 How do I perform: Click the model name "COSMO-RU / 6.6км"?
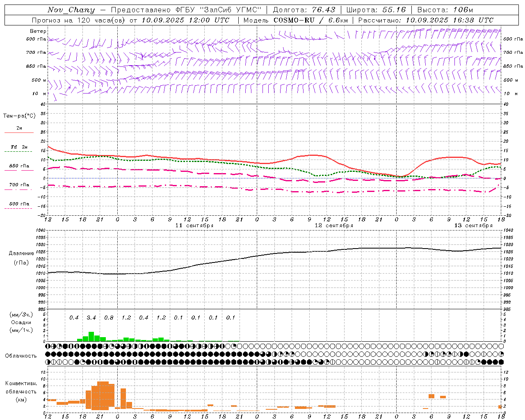[310, 20]
